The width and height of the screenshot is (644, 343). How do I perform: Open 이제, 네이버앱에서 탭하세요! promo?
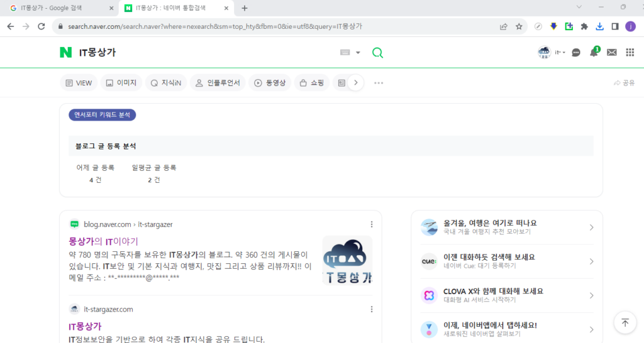coord(490,325)
